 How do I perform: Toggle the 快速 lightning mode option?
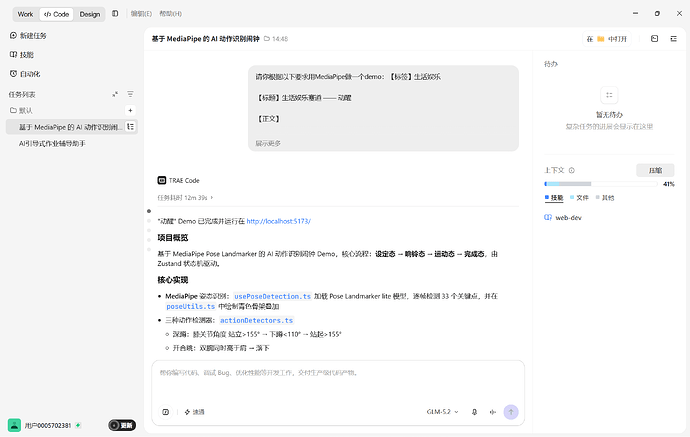195,412
